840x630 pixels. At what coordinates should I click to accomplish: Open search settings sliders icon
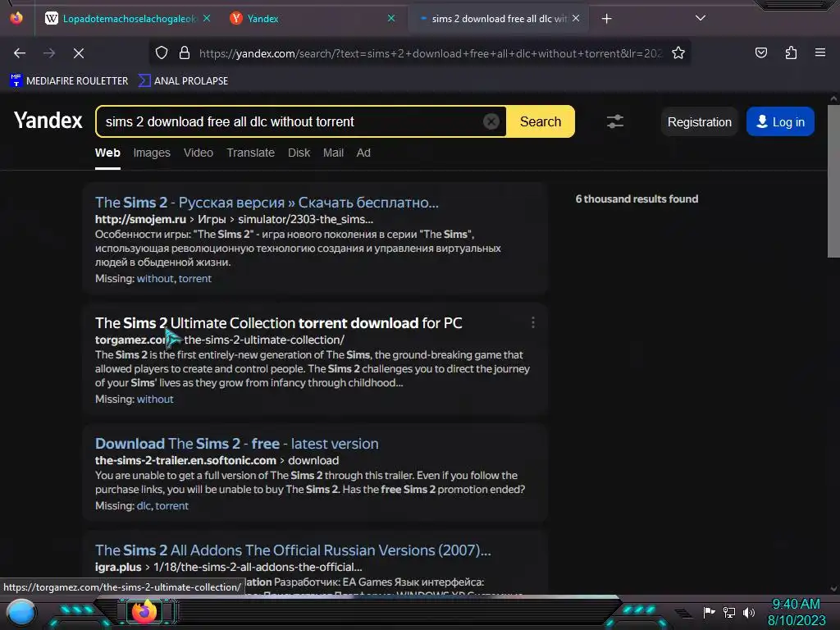(615, 121)
